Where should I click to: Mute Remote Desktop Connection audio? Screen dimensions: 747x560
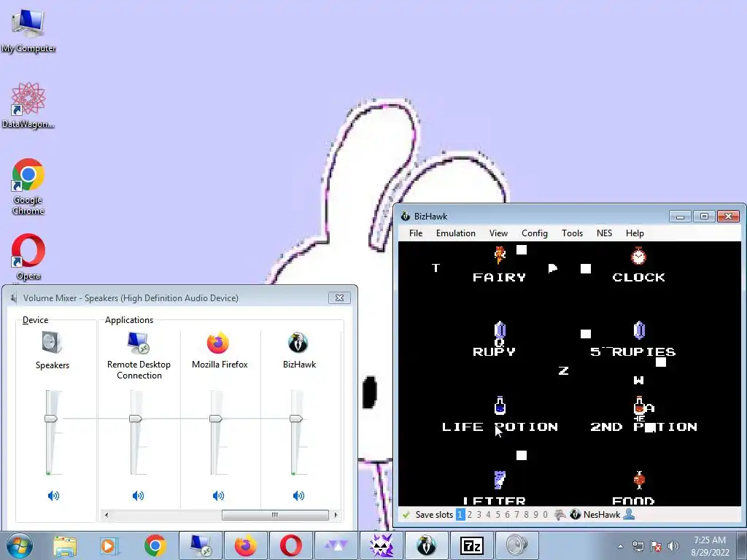[138, 496]
